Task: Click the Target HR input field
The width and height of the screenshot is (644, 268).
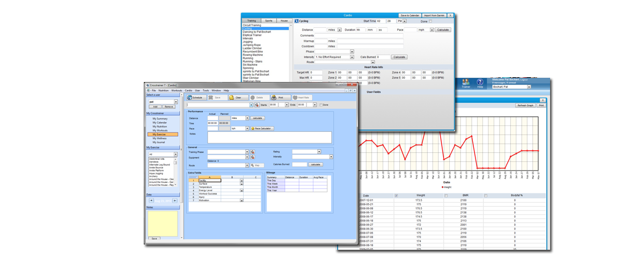Action: pyautogui.click(x=316, y=72)
